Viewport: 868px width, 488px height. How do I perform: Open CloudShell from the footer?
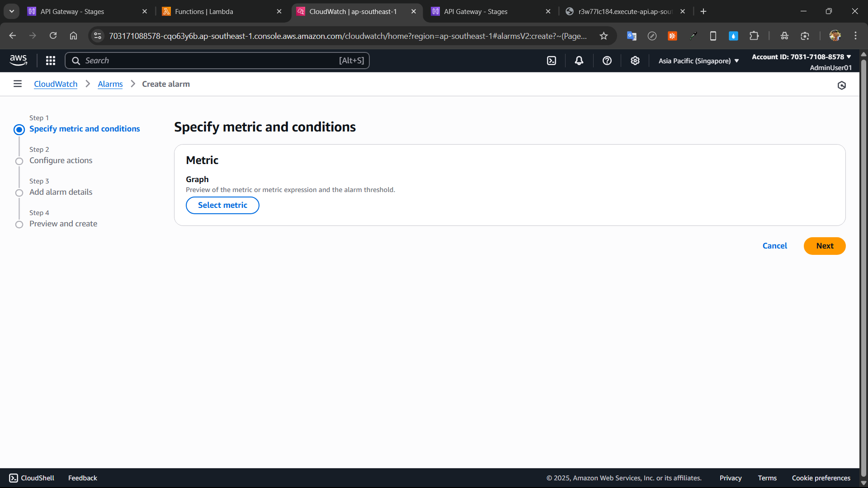[32, 478]
